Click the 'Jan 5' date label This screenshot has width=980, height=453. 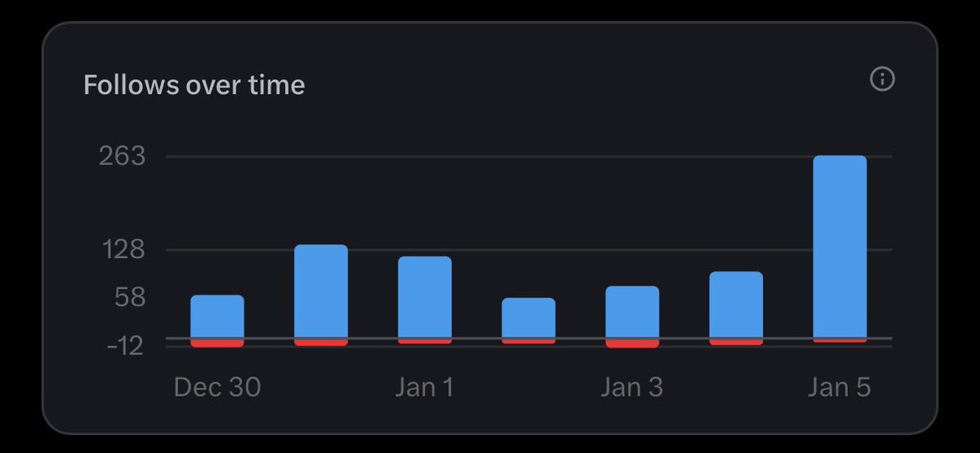(x=840, y=387)
